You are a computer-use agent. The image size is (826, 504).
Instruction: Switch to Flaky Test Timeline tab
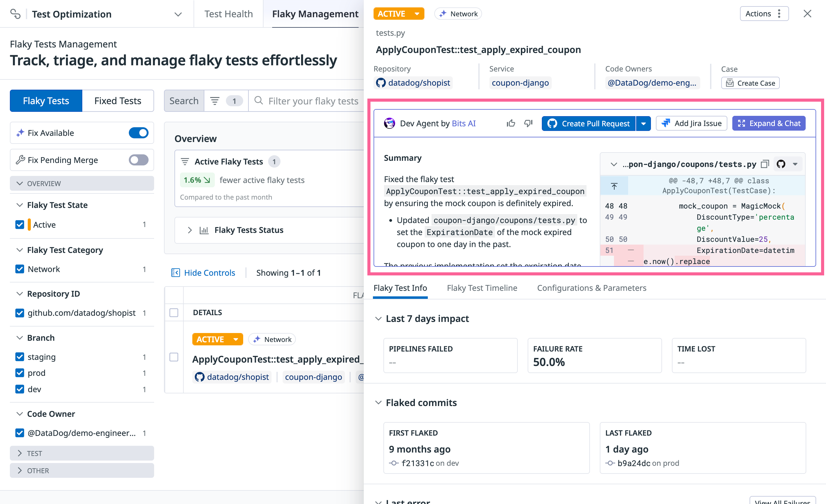pyautogui.click(x=482, y=288)
